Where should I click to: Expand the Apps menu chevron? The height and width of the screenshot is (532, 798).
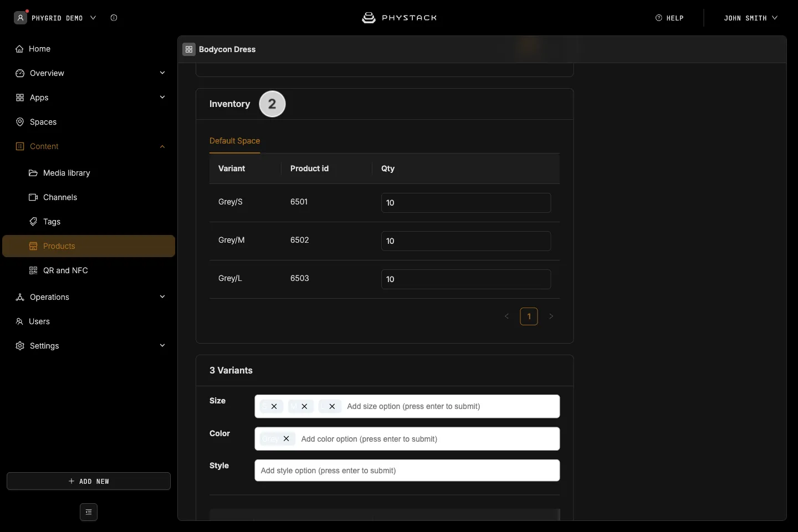162,98
